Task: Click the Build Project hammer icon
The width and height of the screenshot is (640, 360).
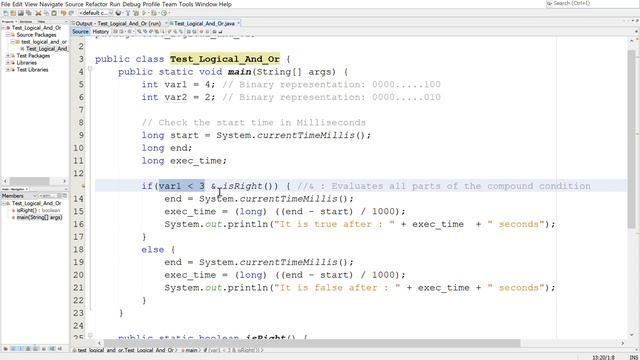Action: [x=128, y=13]
